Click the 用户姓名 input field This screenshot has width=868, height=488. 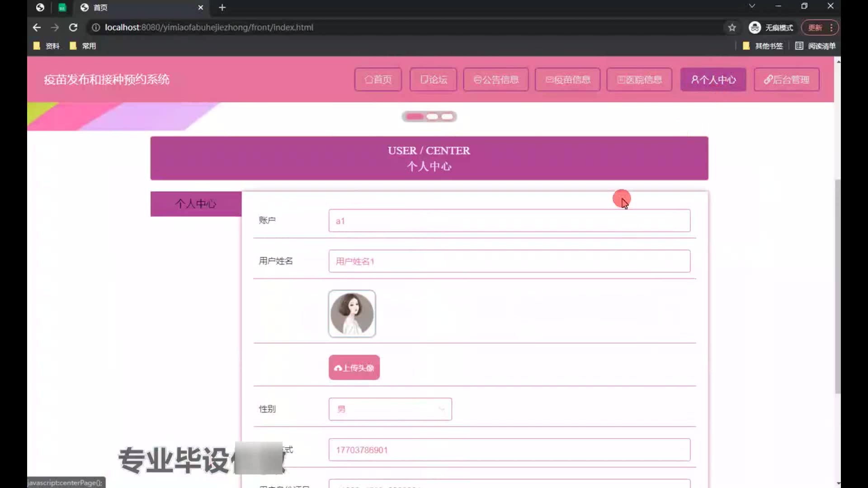(x=509, y=261)
